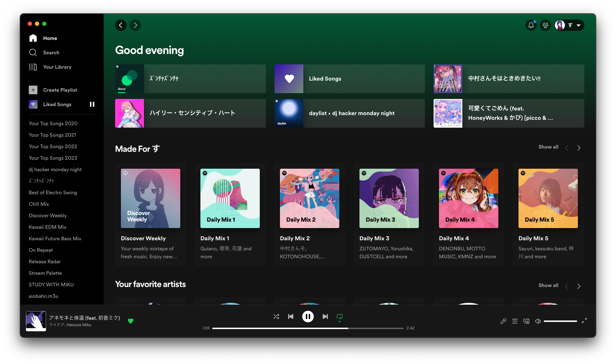Select Search in the sidebar
The height and width of the screenshot is (364, 616).
(x=51, y=53)
